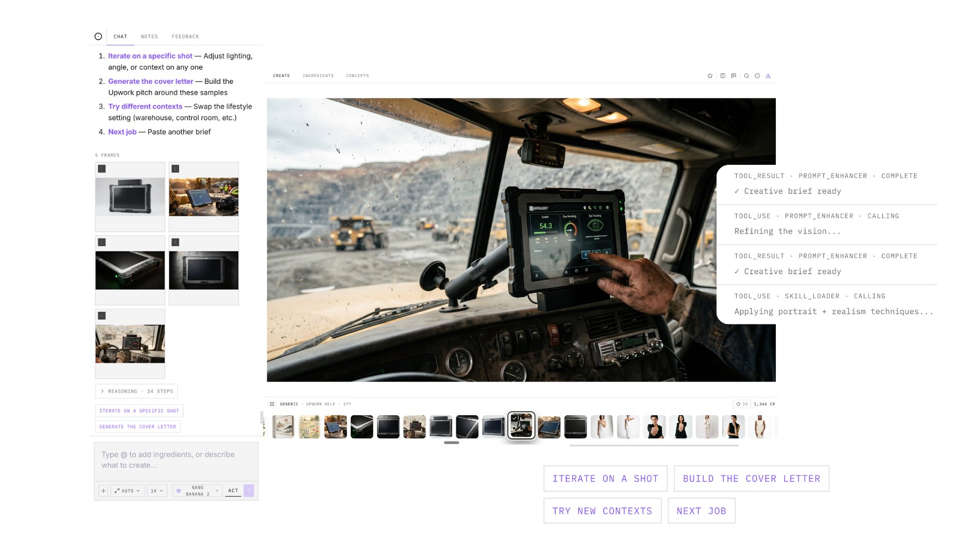Click the large ITERATE ON A SHOT button
980x551 pixels.
(605, 479)
